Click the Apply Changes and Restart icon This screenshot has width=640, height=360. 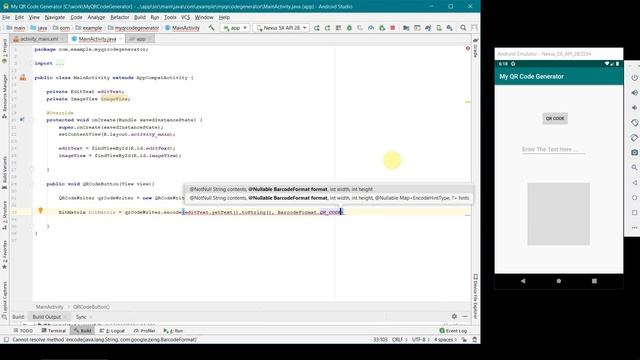pyautogui.click(x=327, y=28)
